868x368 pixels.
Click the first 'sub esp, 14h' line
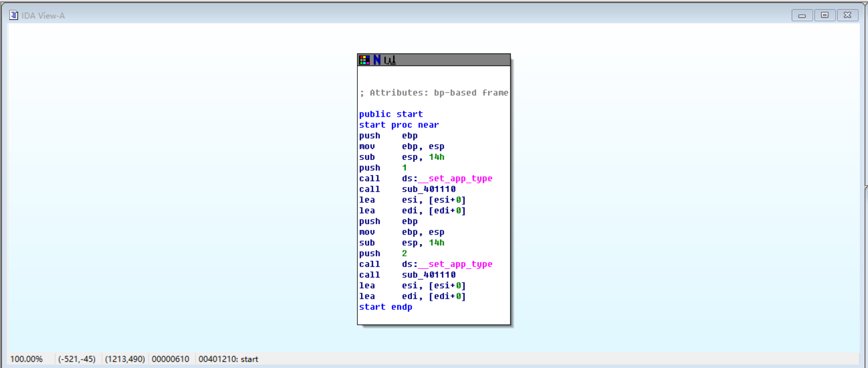(x=401, y=157)
